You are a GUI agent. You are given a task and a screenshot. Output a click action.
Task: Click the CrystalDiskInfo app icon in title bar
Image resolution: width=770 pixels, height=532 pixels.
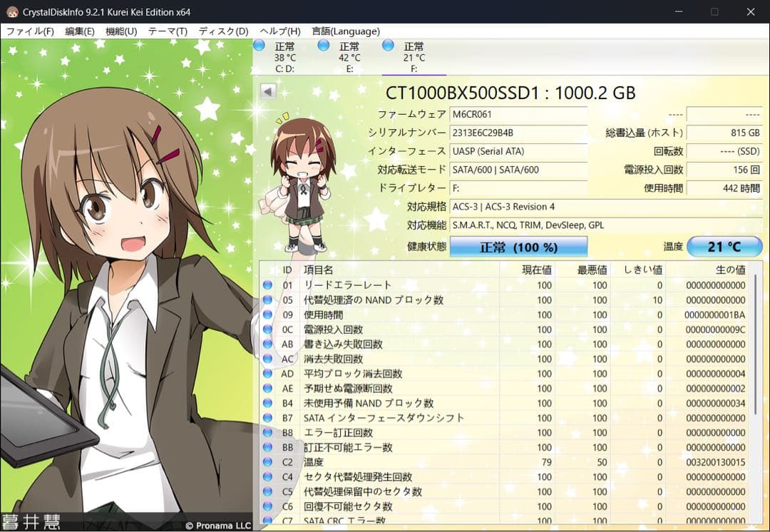12,12
